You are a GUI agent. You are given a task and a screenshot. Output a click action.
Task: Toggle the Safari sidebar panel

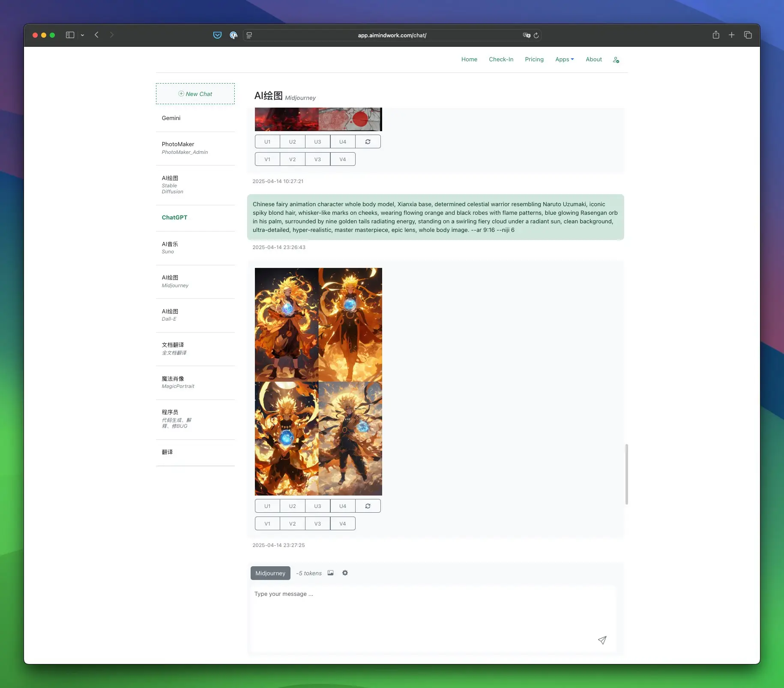point(70,35)
